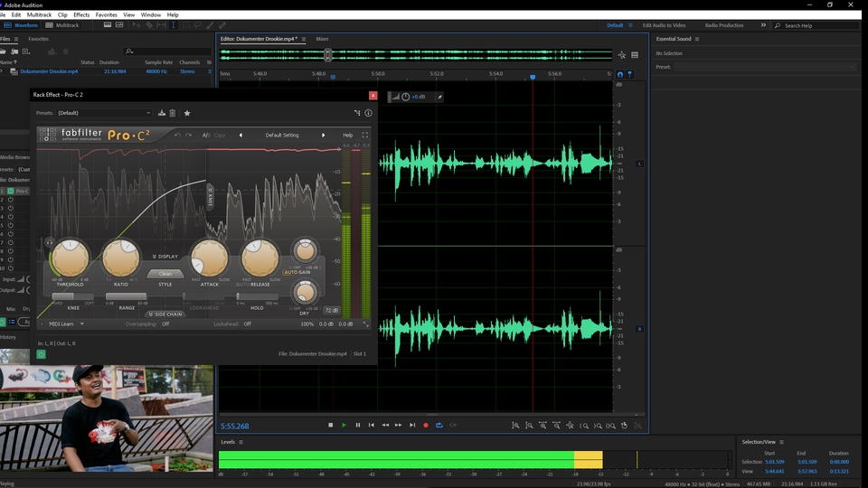
Task: Click the Pro-C 2 undo arrow
Action: coord(177,135)
